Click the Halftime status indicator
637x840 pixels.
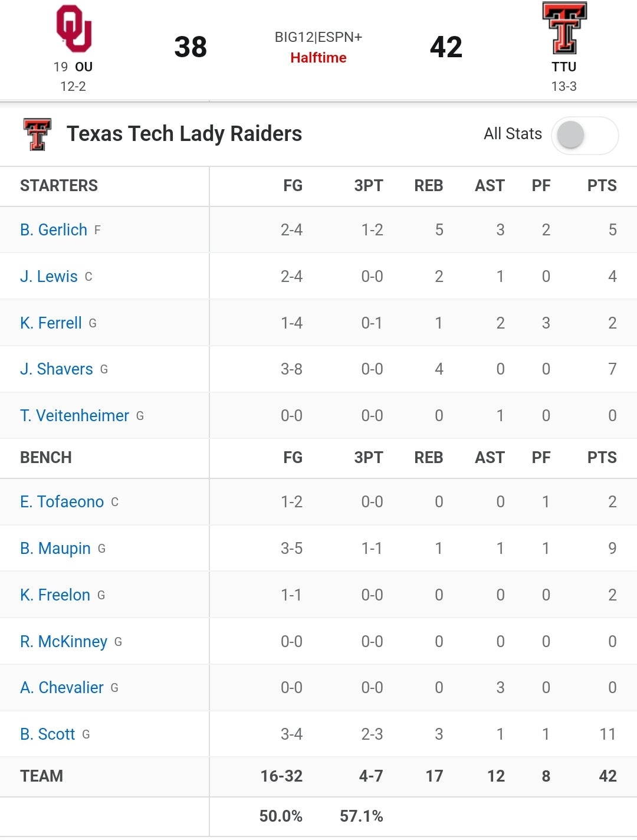point(319,58)
